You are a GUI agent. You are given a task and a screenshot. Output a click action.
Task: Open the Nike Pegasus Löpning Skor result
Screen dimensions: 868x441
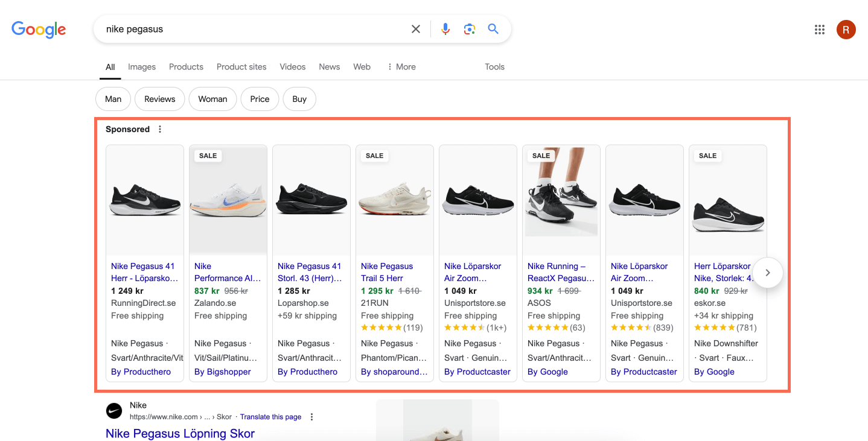[180, 433]
